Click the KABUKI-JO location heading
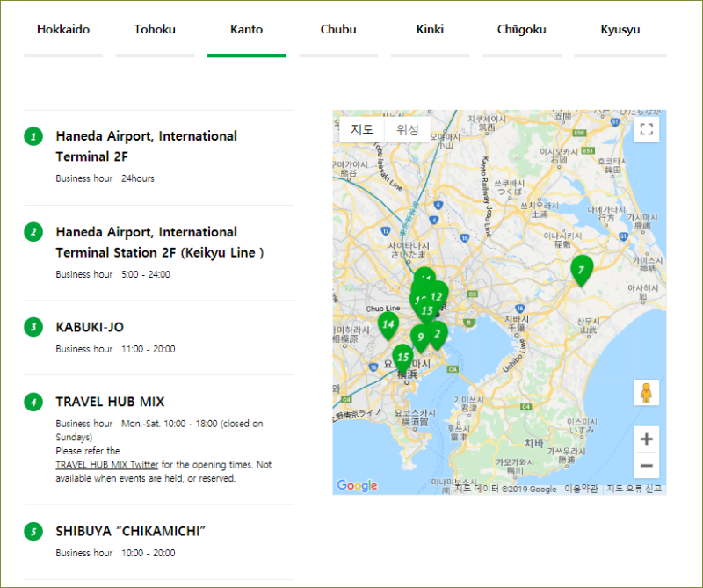 point(90,328)
